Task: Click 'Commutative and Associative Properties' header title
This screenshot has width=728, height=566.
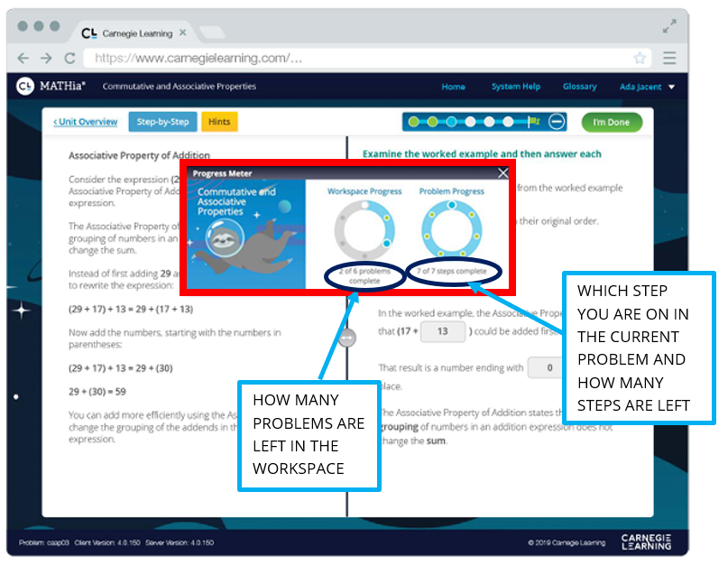Action: 180,87
